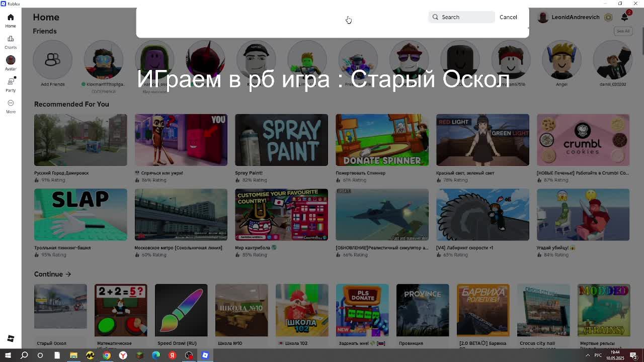Open the Party panel in sidebar
This screenshot has width=644, height=362.
(x=11, y=85)
